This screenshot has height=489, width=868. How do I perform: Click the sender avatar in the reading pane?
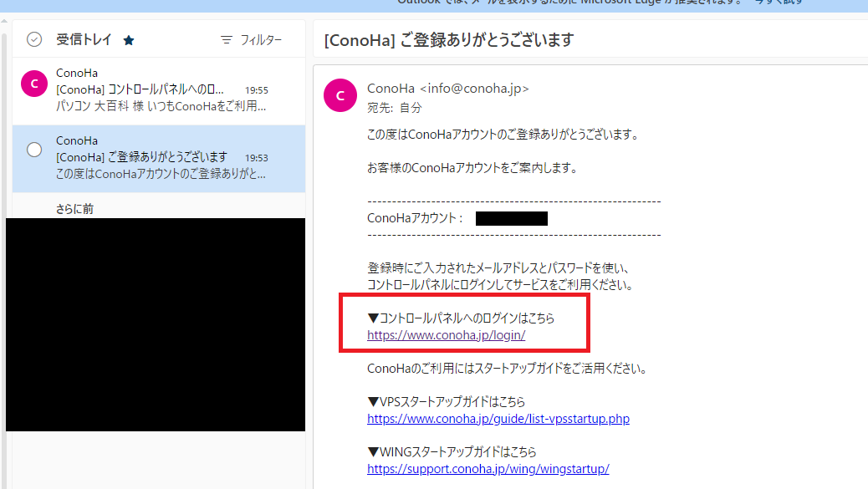point(340,96)
